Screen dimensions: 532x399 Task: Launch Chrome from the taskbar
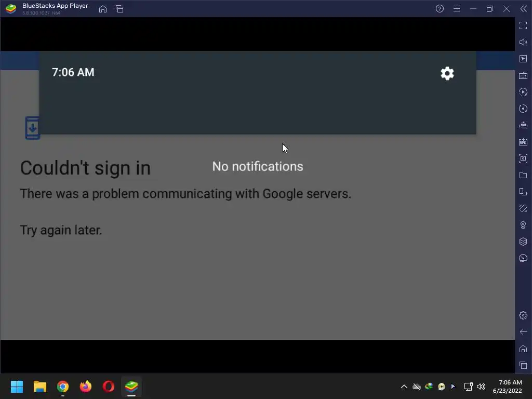point(63,387)
